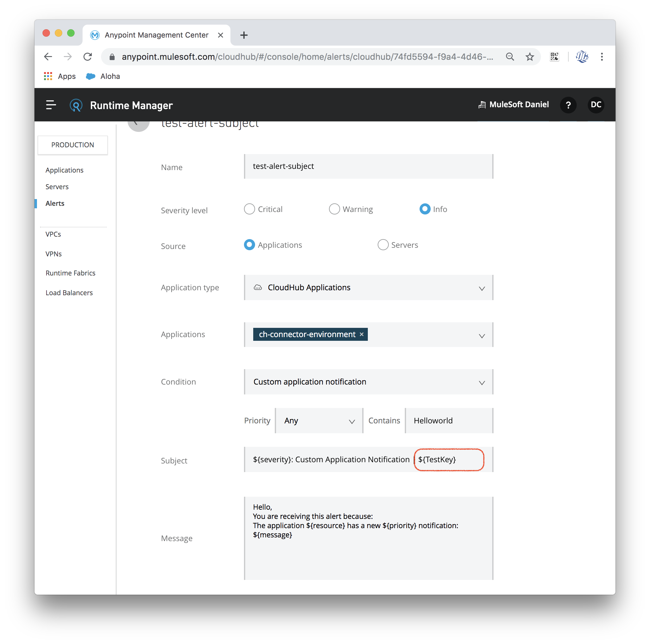This screenshot has width=650, height=644.
Task: Open the Applications section in the sidebar
Action: pos(64,170)
